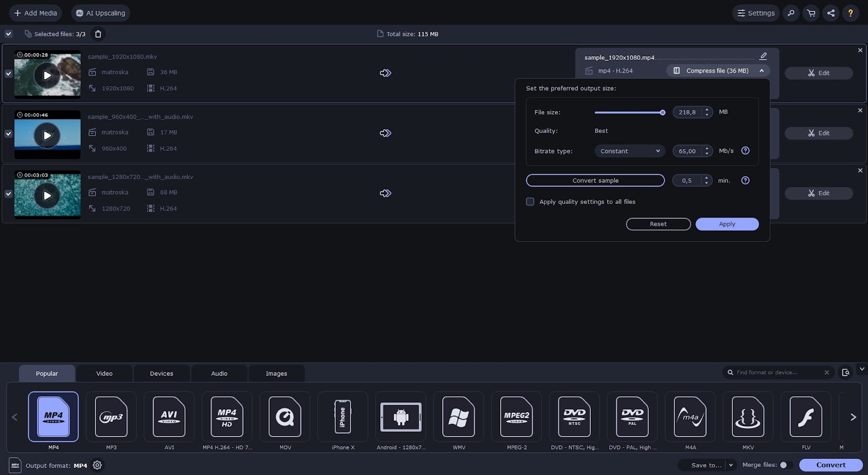Viewport: 868px width, 475px height.
Task: Enable Apply quality settings to all files
Action: pos(530,202)
